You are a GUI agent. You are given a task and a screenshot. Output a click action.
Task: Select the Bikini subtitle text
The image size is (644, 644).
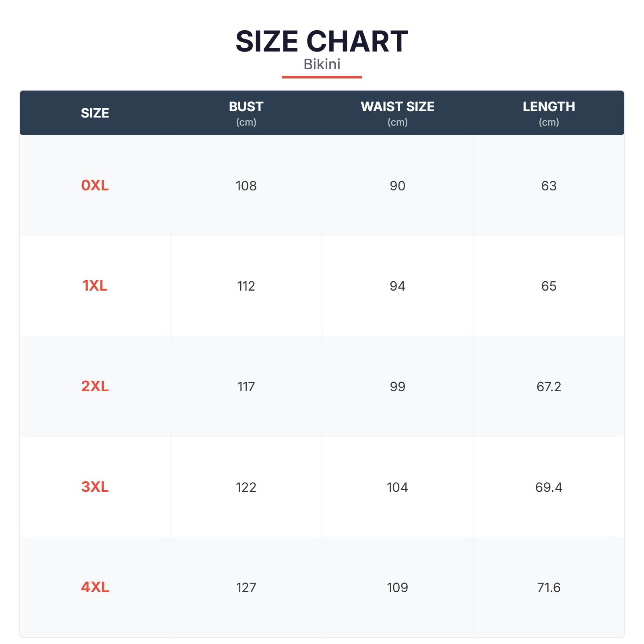(x=322, y=64)
